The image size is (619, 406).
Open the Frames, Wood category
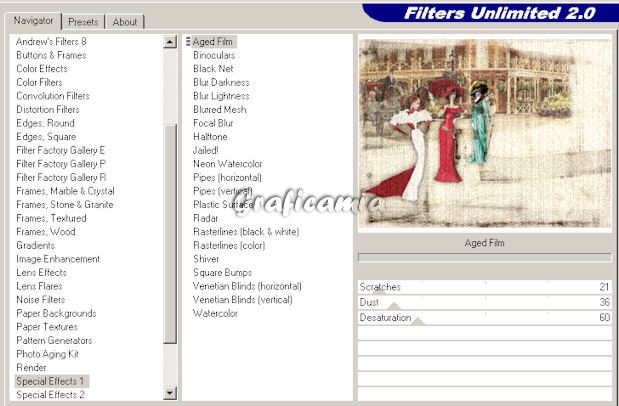pyautogui.click(x=45, y=232)
